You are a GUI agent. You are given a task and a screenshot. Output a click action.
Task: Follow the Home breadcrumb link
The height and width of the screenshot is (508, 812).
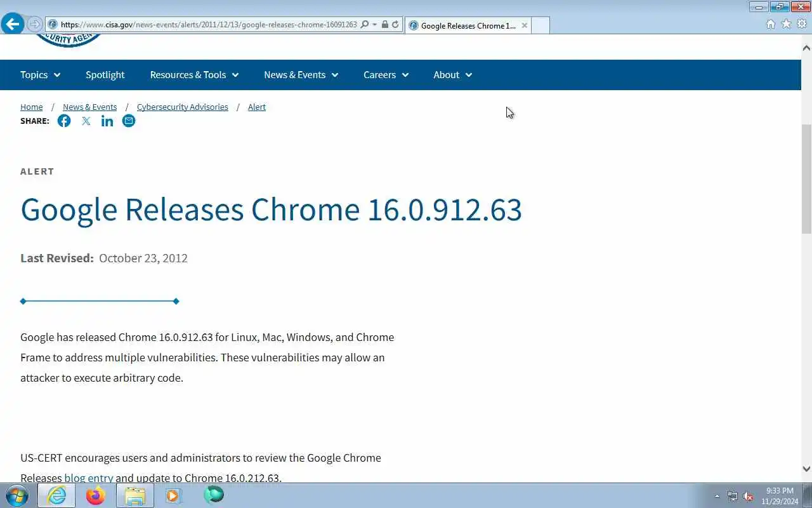[32, 107]
